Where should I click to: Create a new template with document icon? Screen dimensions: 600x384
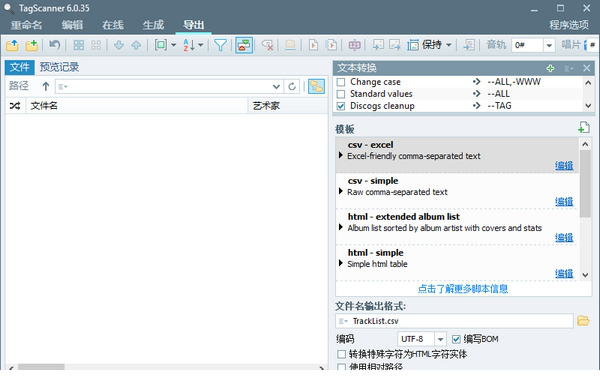click(584, 127)
